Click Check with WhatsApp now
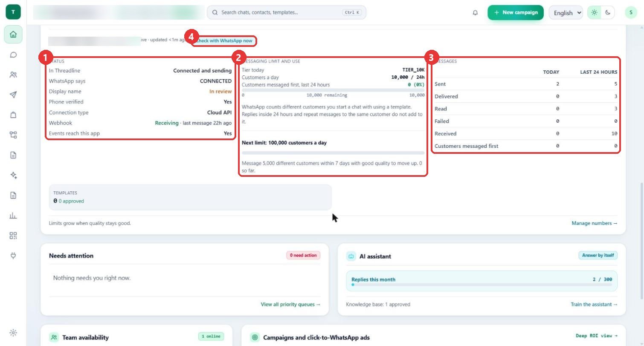The width and height of the screenshot is (644, 346). coord(224,41)
